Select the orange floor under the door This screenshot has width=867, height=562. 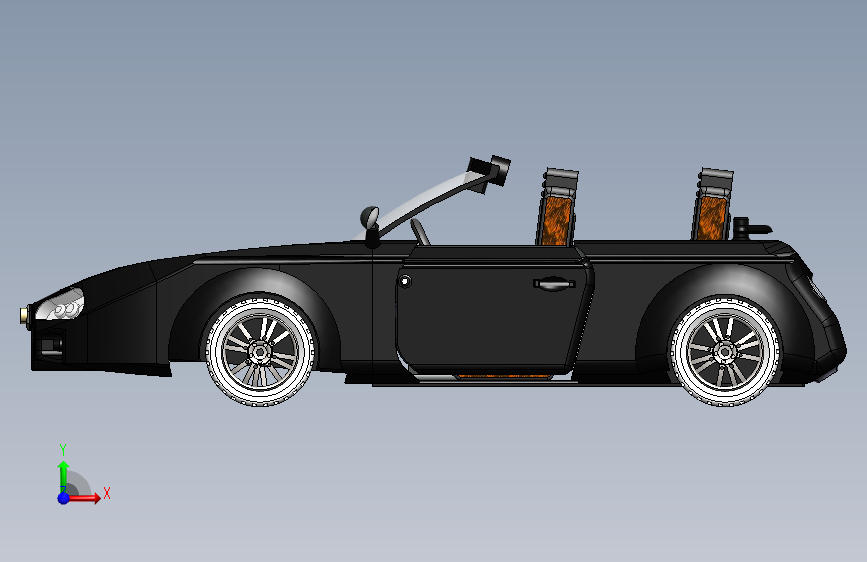(x=503, y=377)
